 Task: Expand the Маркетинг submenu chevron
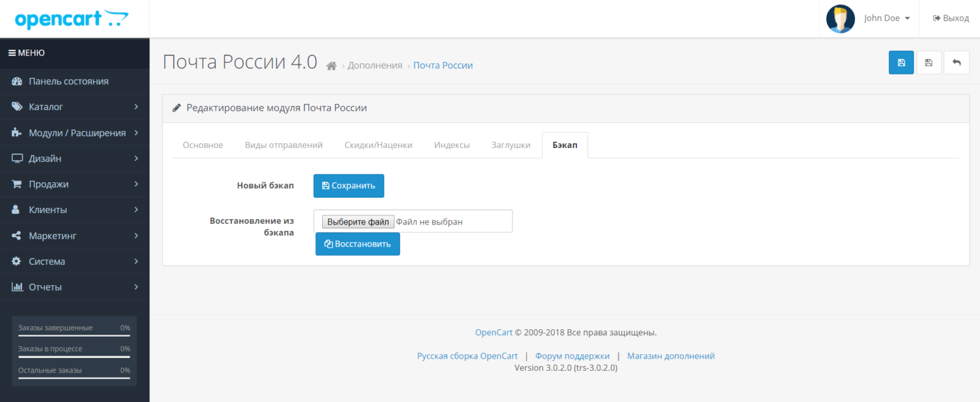[x=136, y=236]
